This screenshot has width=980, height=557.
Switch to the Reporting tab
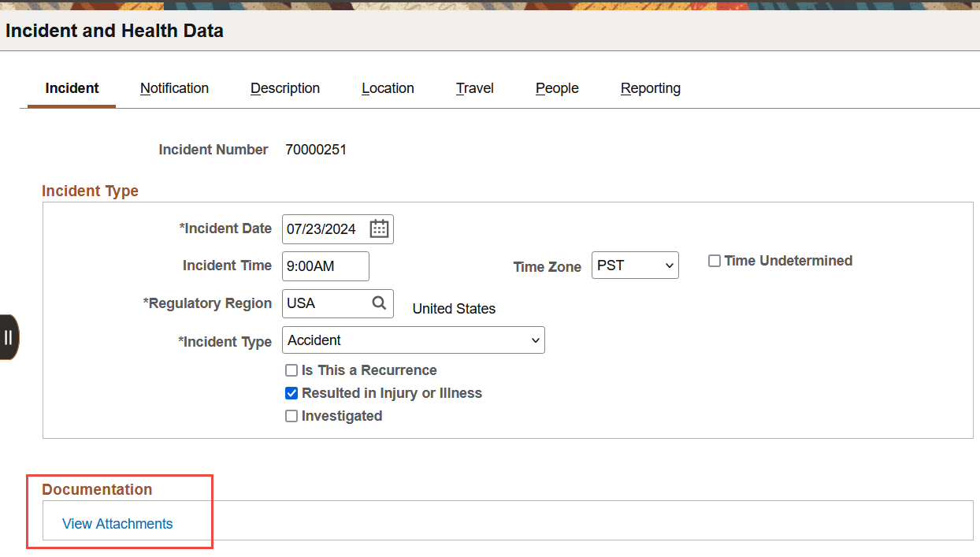point(651,88)
